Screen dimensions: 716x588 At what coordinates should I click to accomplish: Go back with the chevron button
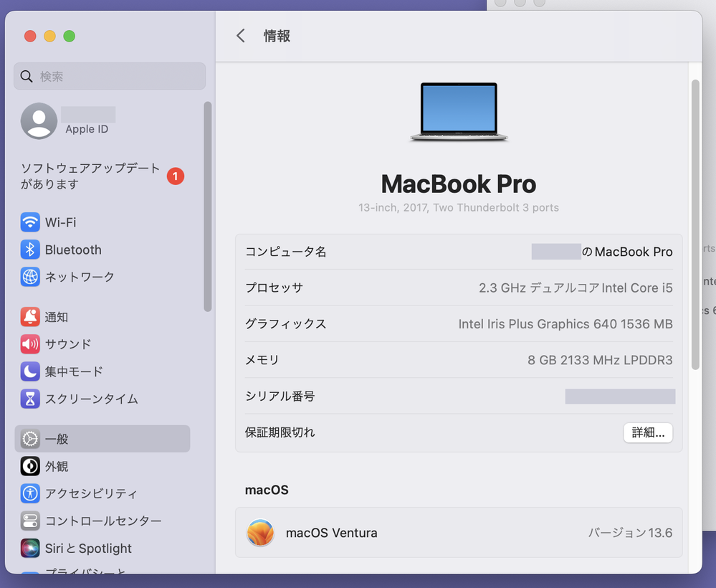pos(241,36)
